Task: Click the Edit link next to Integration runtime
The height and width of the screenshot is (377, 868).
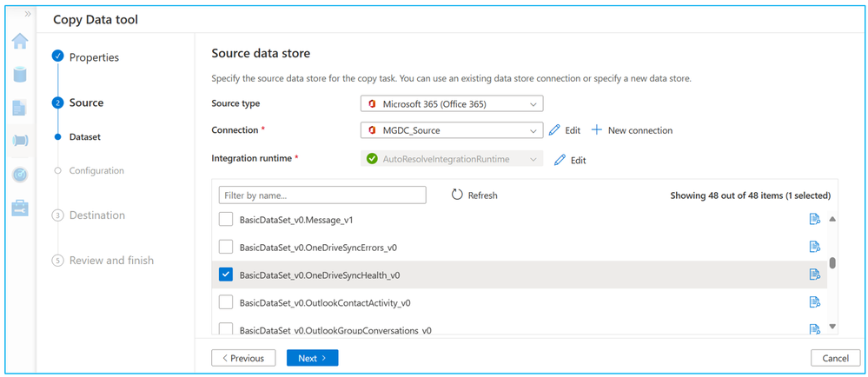Action: 579,161
